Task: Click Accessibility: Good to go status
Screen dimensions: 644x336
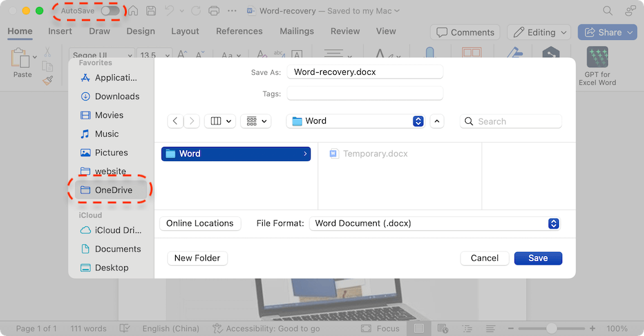Action: [266, 329]
